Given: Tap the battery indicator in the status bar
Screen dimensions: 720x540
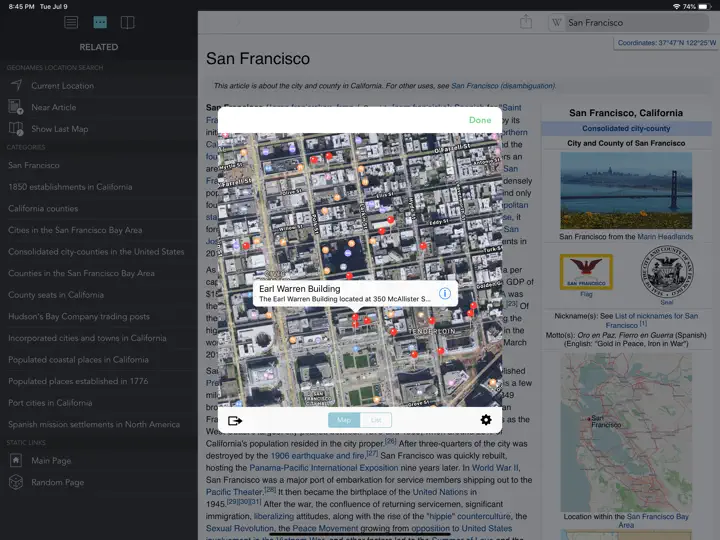Looking at the screenshot, I should (x=705, y=6).
